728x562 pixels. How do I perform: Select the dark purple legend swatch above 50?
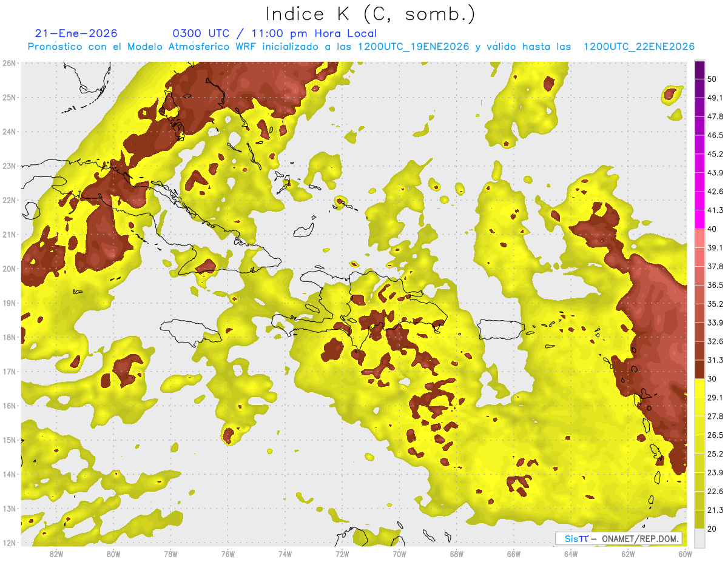(x=699, y=70)
